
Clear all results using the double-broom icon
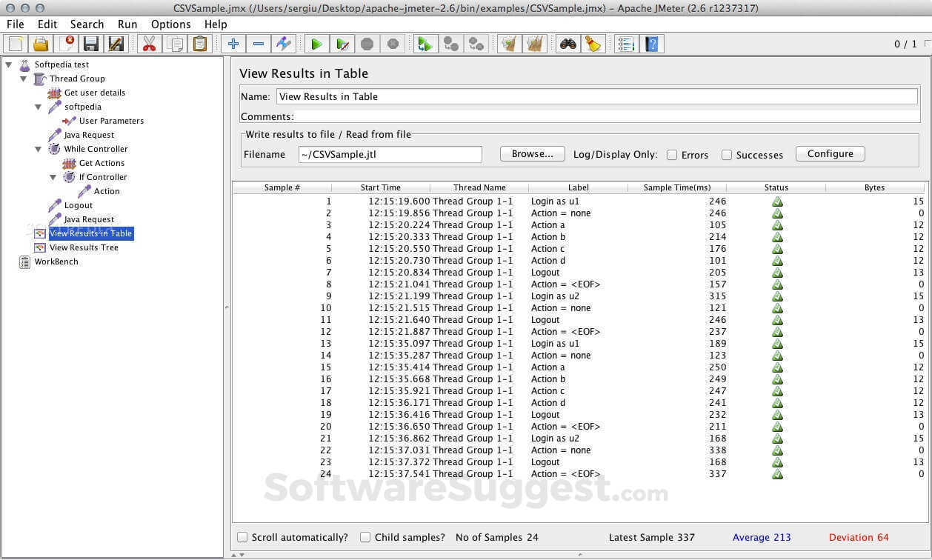coord(534,44)
